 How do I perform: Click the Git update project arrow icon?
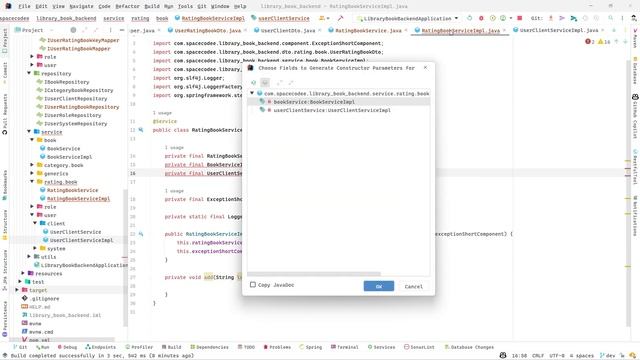point(551,18)
